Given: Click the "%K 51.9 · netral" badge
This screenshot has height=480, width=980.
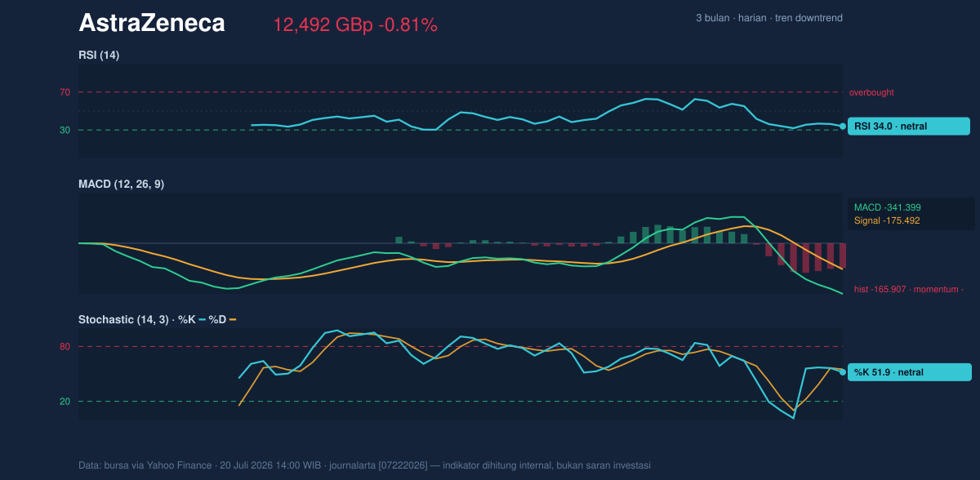Looking at the screenshot, I should [909, 372].
